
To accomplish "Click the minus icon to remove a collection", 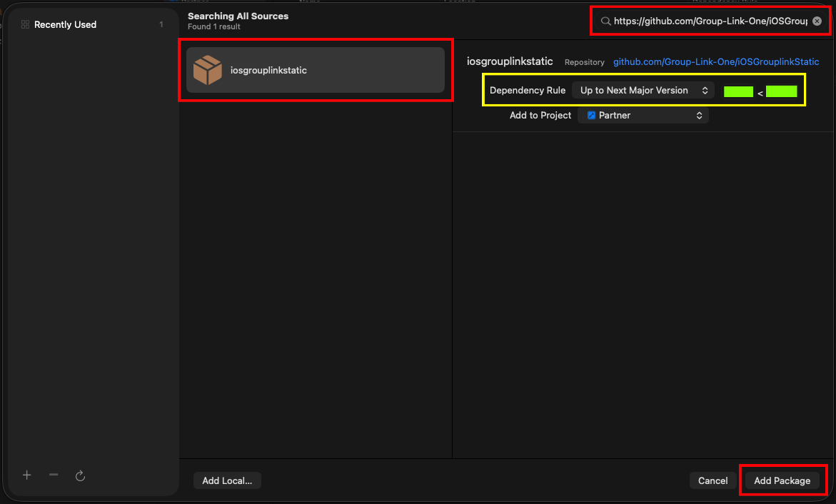I will click(54, 475).
